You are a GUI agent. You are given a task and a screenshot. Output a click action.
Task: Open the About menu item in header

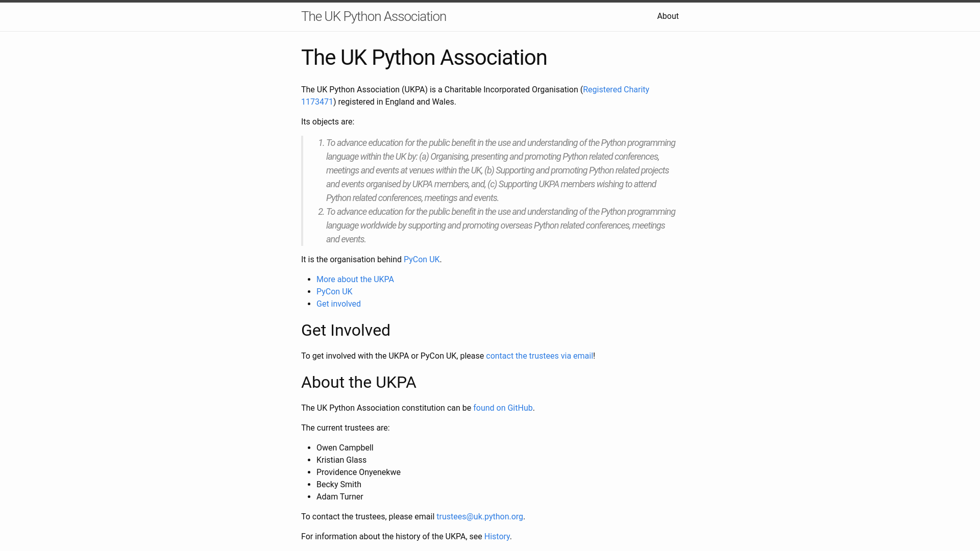point(668,16)
